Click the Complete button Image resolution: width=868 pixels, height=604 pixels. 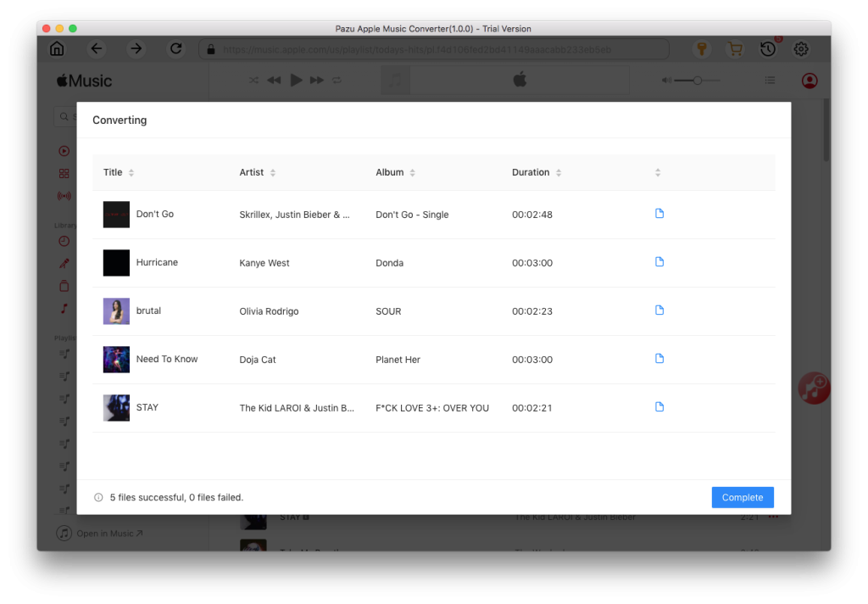tap(743, 497)
